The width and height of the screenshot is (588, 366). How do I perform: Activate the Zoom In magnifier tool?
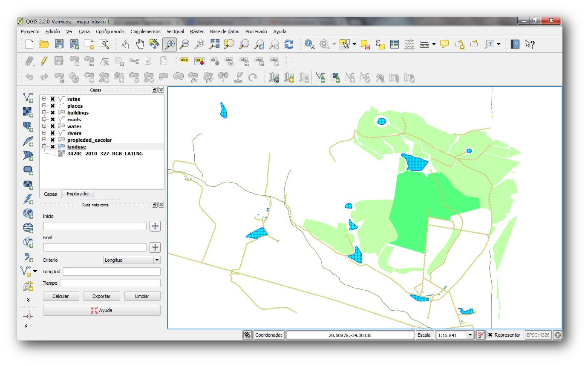pyautogui.click(x=170, y=44)
